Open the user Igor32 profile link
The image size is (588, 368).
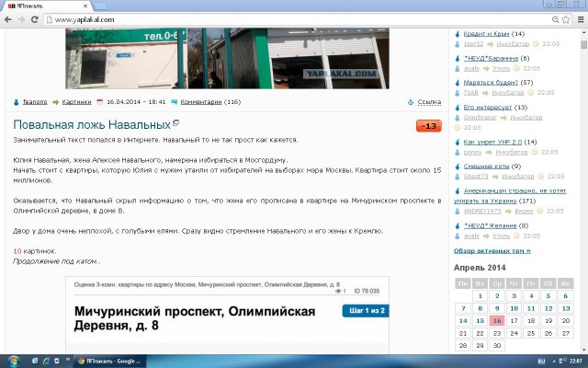[x=473, y=44]
